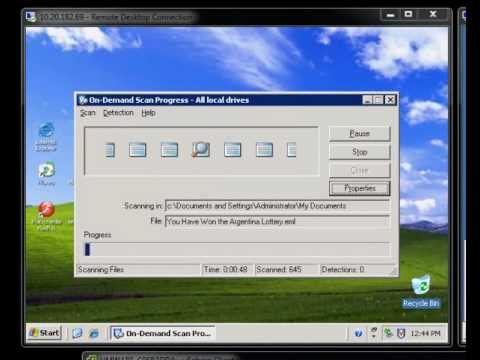The image size is (480, 360).
Task: Click the shield icon in system tray
Action: click(x=401, y=333)
